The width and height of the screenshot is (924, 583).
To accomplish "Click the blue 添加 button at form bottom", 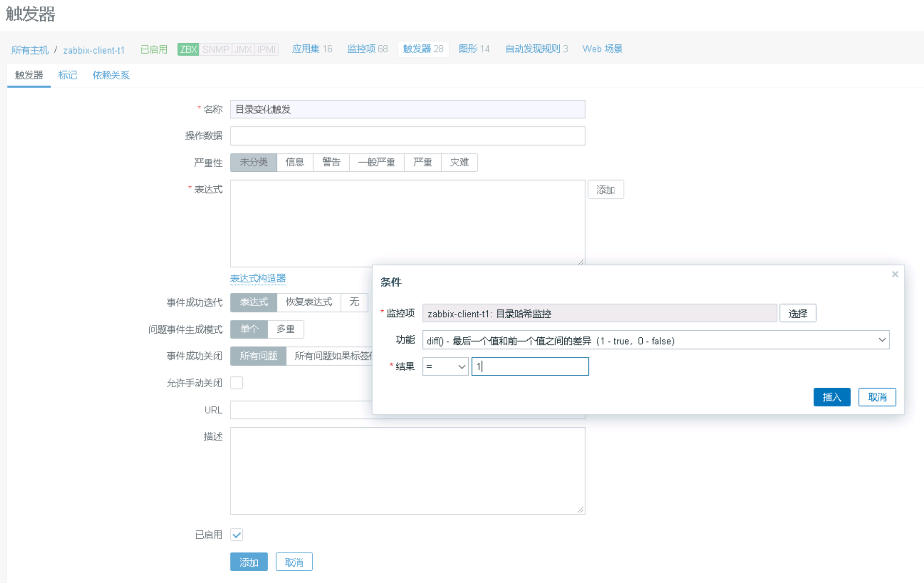I will (249, 562).
